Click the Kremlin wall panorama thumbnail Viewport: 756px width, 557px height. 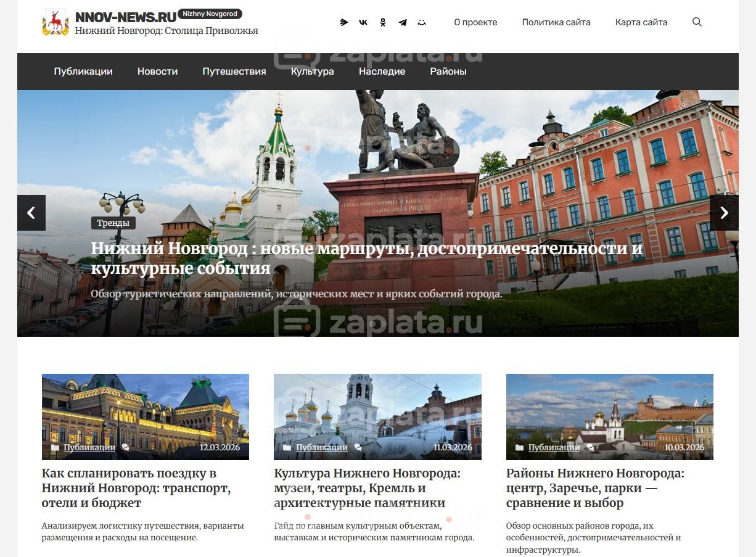pyautogui.click(x=610, y=417)
